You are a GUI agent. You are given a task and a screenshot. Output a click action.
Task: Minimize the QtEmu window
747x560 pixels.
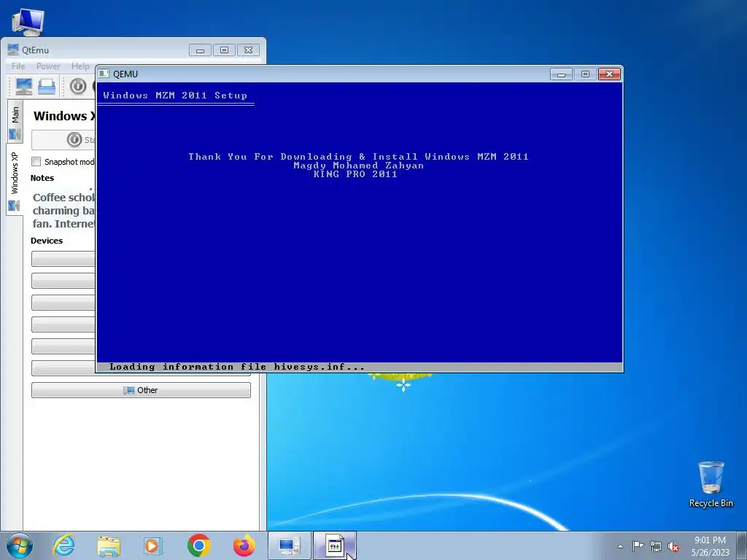coord(200,50)
